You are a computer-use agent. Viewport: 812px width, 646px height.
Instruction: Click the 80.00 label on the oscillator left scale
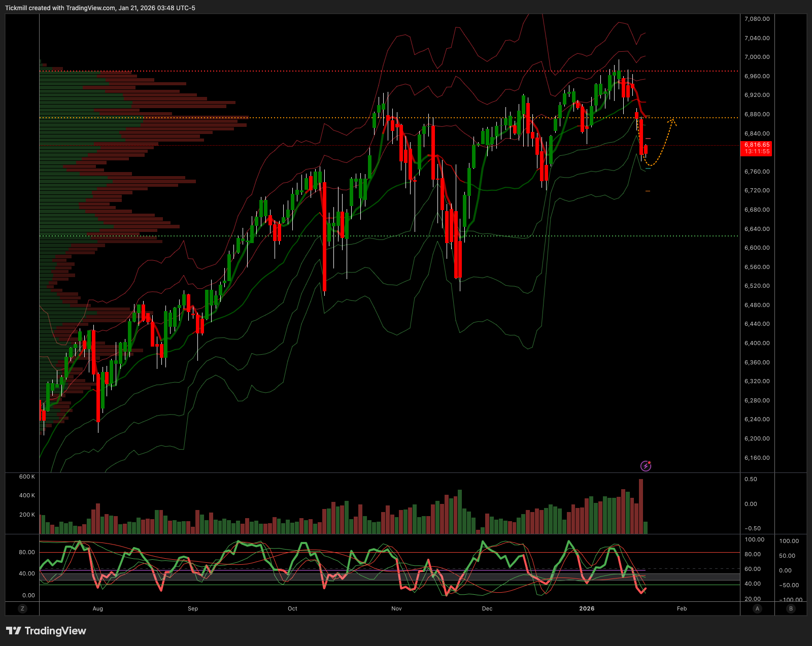tap(27, 552)
